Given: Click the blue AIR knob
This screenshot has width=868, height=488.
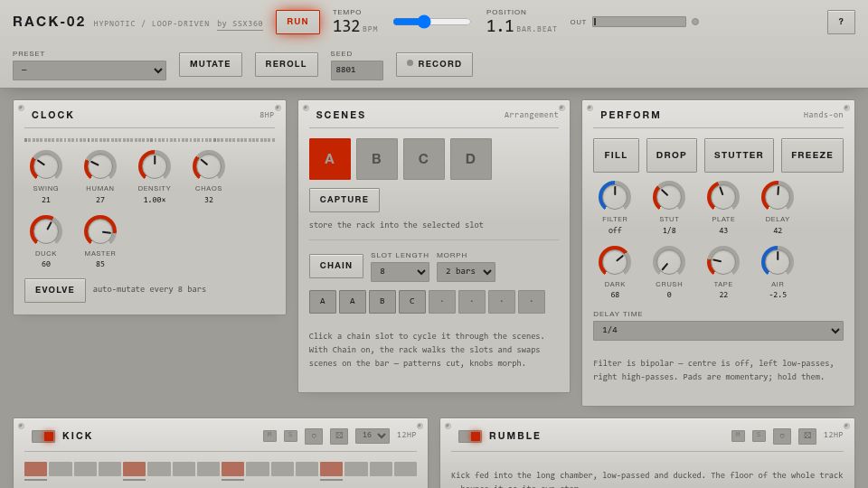Looking at the screenshot, I should click(778, 262).
